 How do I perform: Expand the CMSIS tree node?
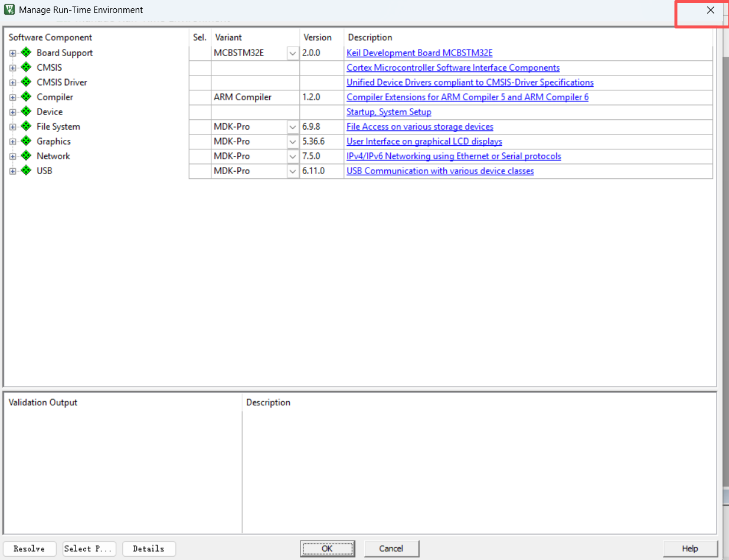coord(12,68)
